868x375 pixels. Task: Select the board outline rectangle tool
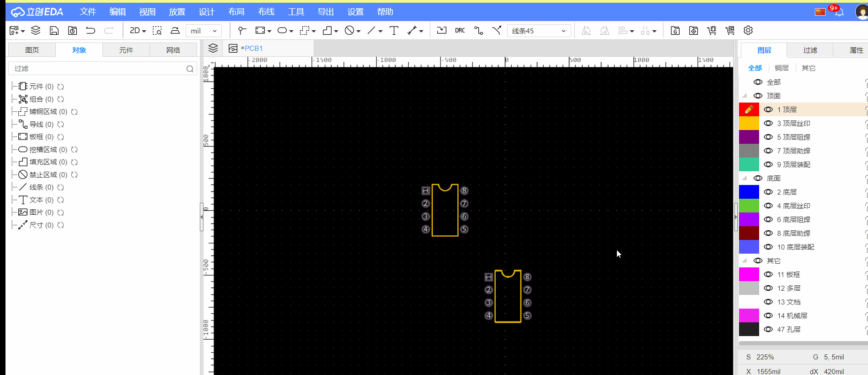[260, 31]
